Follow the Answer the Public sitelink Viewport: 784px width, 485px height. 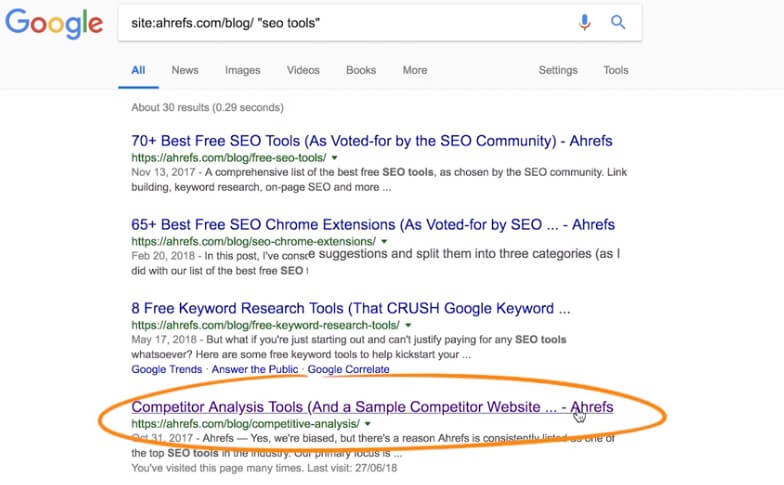(x=254, y=370)
